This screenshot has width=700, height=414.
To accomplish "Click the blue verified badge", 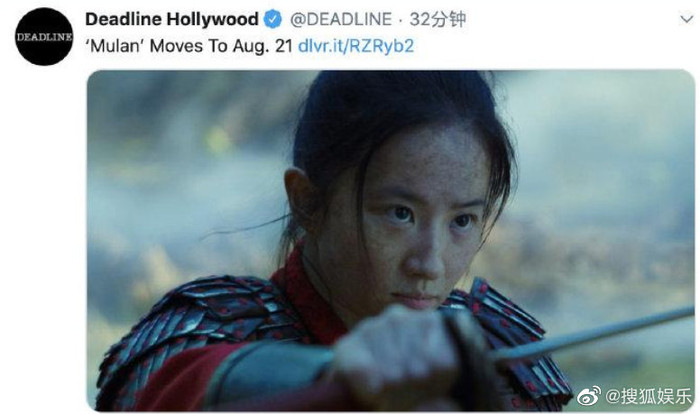I will 273,19.
